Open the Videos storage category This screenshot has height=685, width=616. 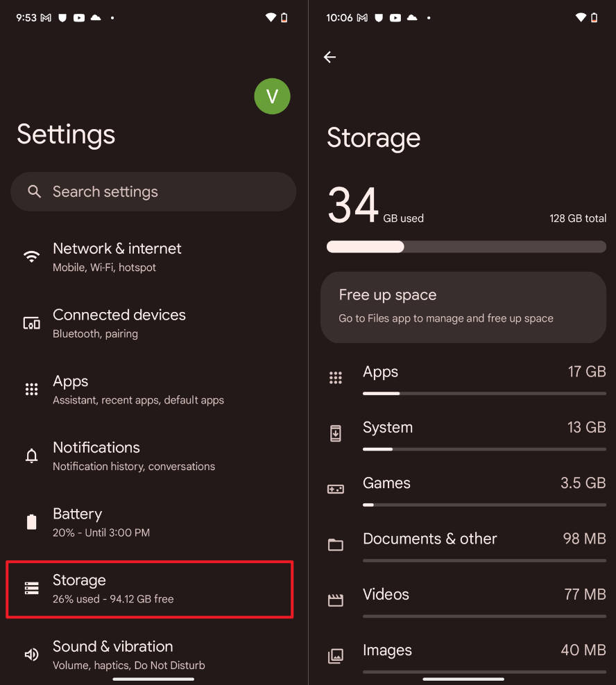pyautogui.click(x=484, y=600)
